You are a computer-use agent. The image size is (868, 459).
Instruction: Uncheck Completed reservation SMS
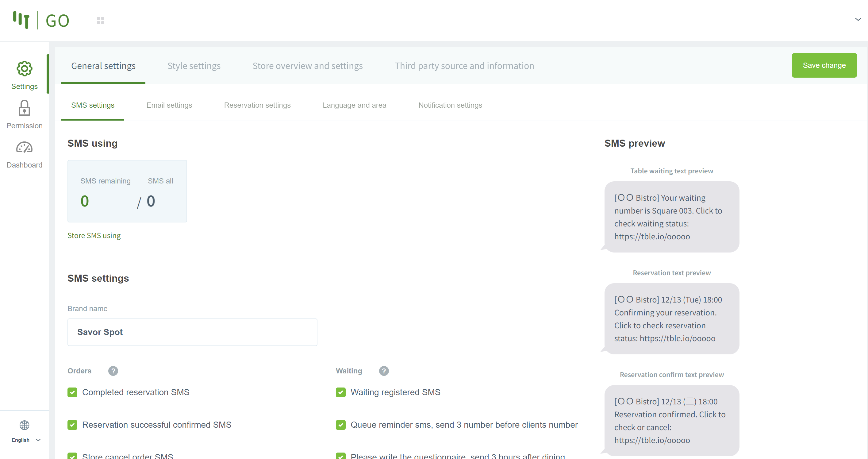tap(72, 392)
